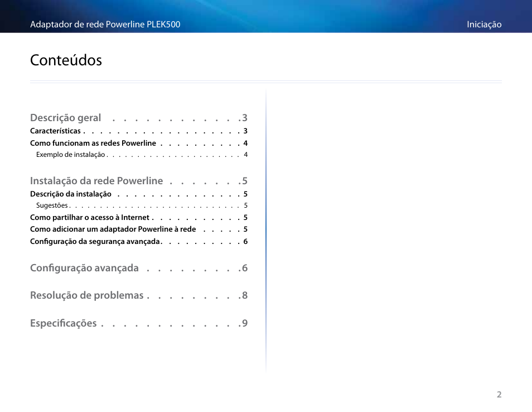Open 'Instalação da rede Powerline' heading
Image resolution: width=532 pixels, height=412 pixels.
coord(139,181)
